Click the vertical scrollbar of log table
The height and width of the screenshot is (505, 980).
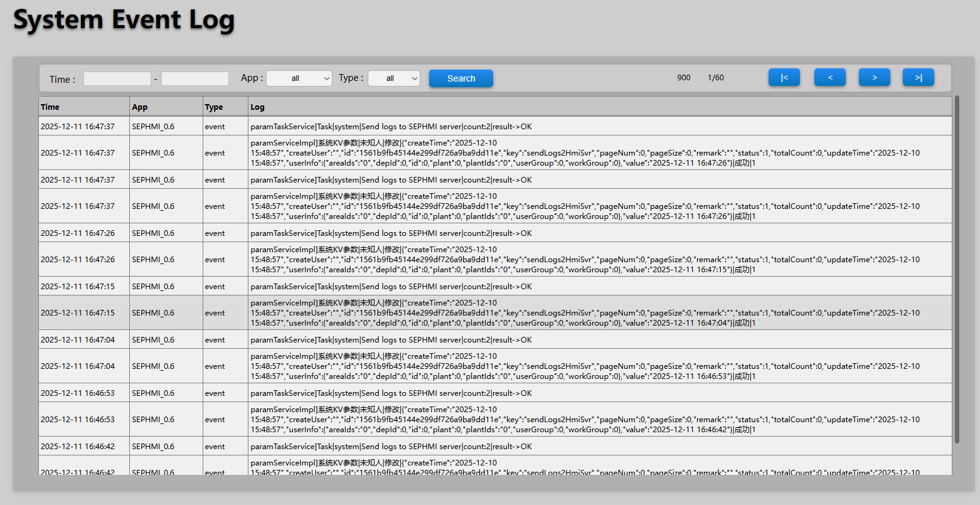[957, 270]
